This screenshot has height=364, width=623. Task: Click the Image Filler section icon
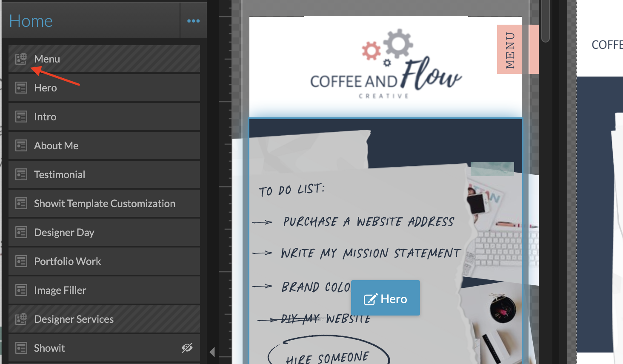20,290
